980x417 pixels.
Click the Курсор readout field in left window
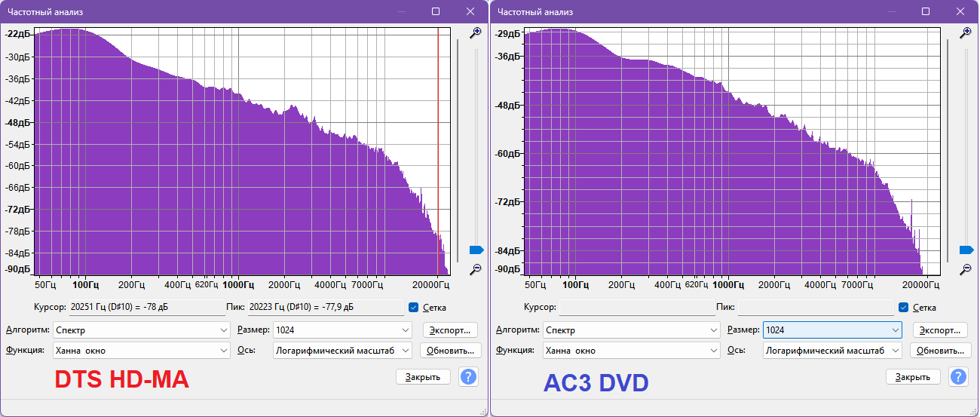coord(145,307)
